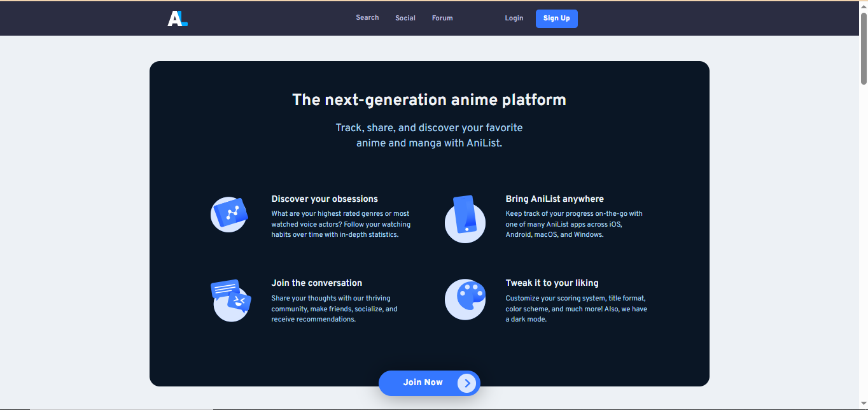Click the Join Now button
Screen dimensions: 868x410
(x=430, y=383)
